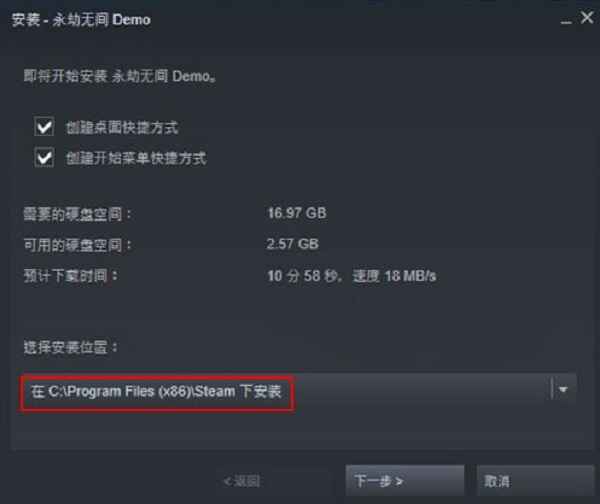Uncheck the create desktop shortcut checkbox

[x=44, y=126]
